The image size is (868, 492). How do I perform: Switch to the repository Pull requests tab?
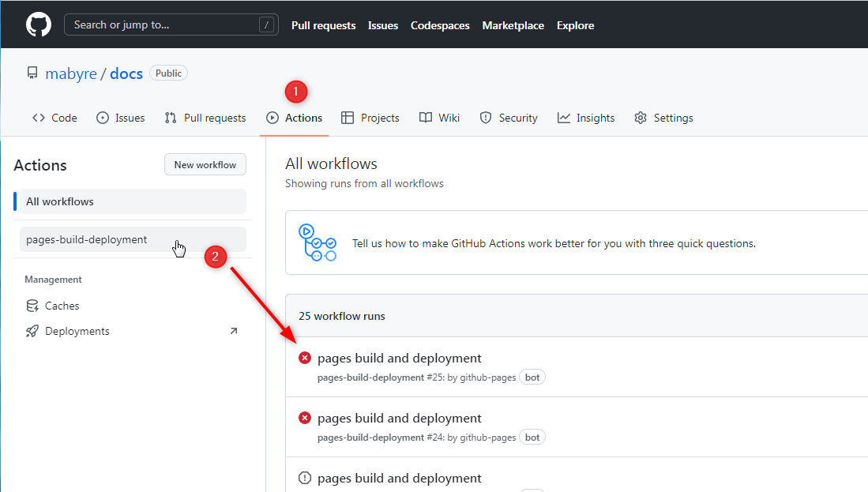pos(205,118)
